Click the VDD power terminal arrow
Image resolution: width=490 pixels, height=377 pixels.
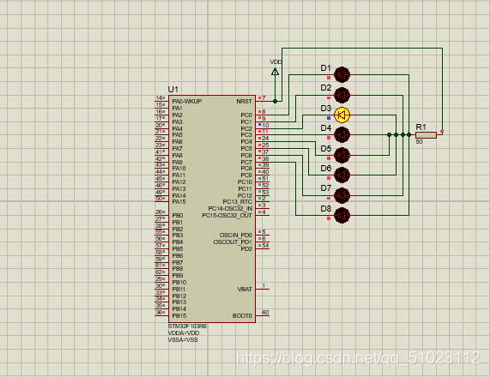pyautogui.click(x=275, y=71)
